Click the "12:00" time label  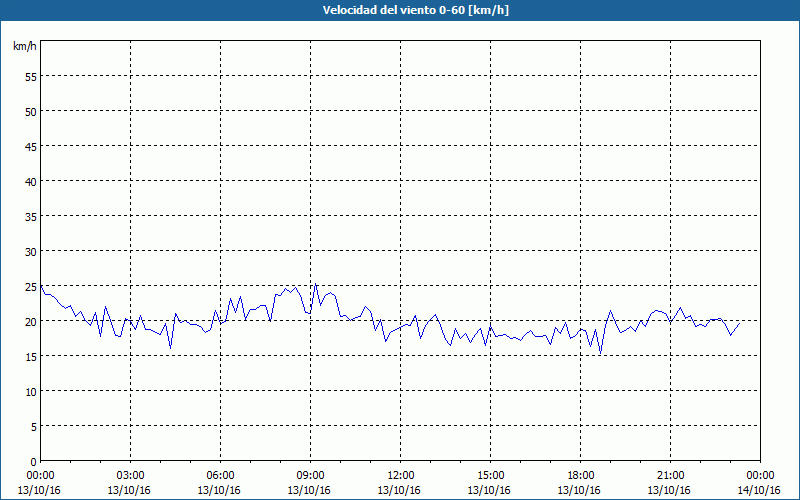point(401,476)
